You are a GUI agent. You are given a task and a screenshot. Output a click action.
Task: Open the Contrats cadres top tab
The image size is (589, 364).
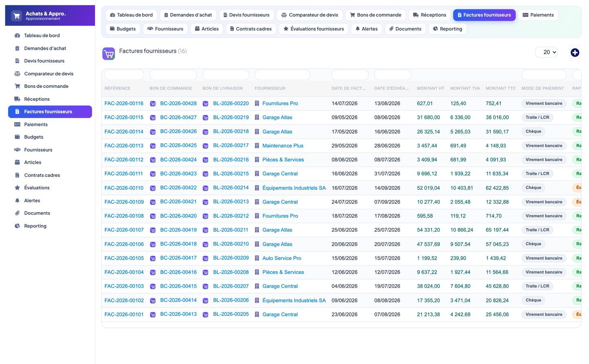(x=251, y=29)
